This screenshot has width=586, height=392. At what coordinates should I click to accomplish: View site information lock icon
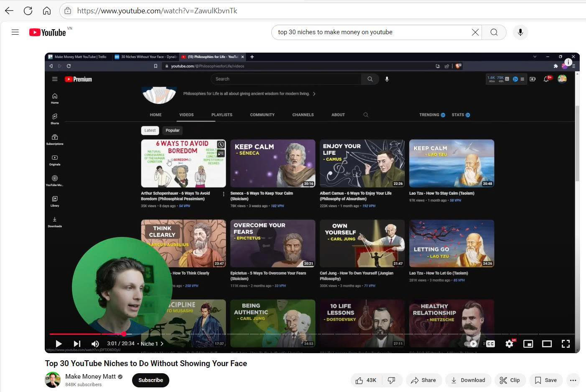coord(68,11)
